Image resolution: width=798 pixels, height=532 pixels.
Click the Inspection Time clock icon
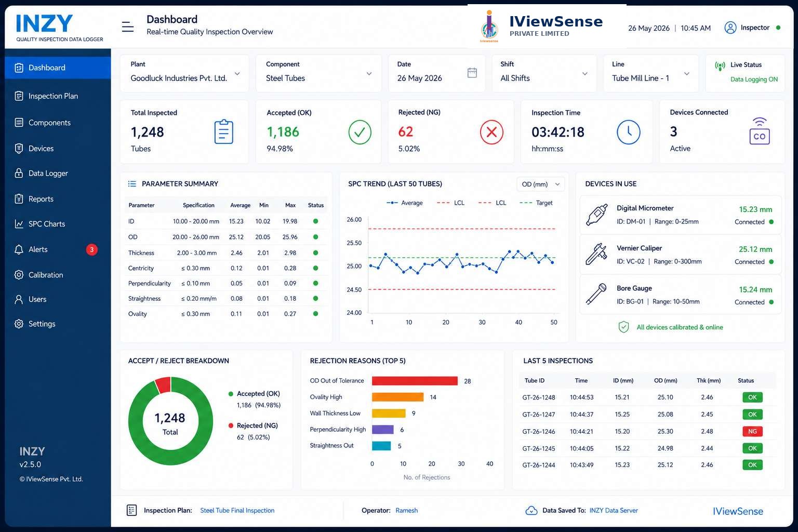629,132
